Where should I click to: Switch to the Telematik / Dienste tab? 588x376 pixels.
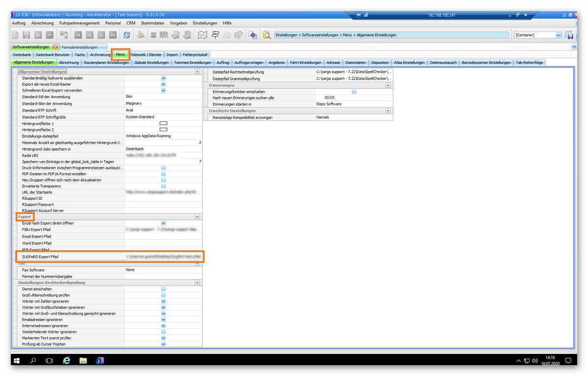point(146,55)
